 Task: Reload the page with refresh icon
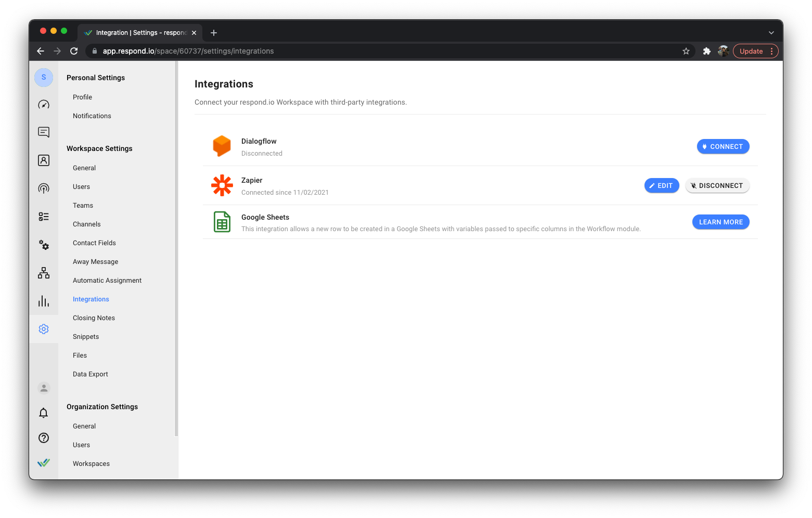click(74, 51)
